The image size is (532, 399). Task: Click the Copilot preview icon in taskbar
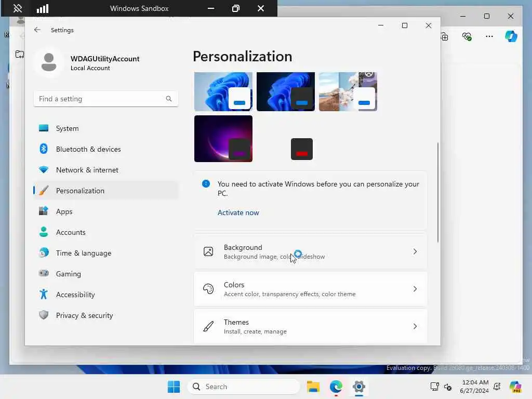[x=515, y=387]
